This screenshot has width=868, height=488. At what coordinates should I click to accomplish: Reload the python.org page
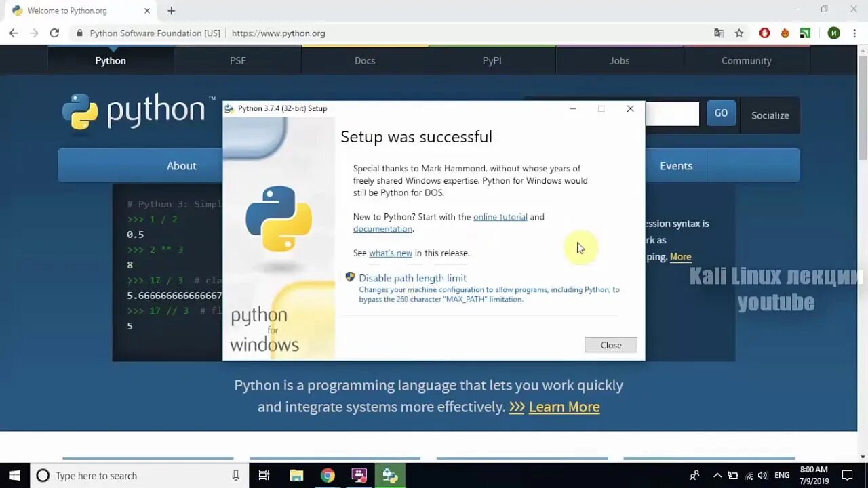54,33
